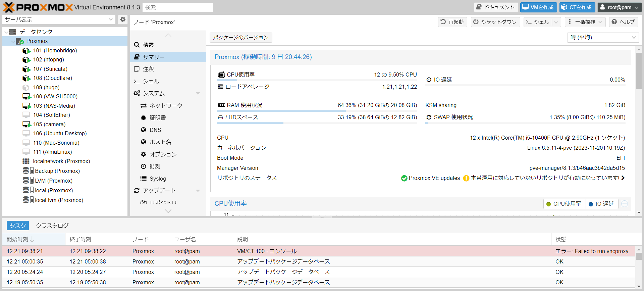Click the 再起動 reboot button
Screen dimensions: 644x291
click(452, 22)
